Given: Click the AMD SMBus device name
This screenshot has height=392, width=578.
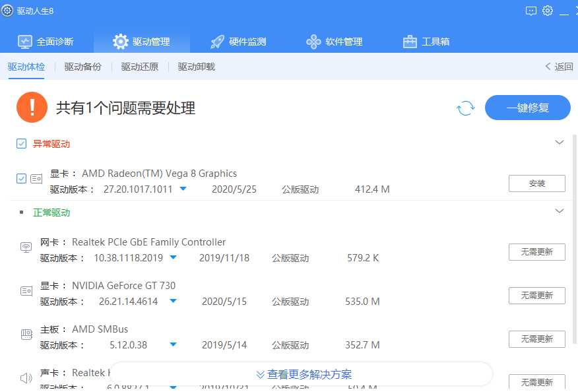Looking at the screenshot, I should pyautogui.click(x=100, y=329).
